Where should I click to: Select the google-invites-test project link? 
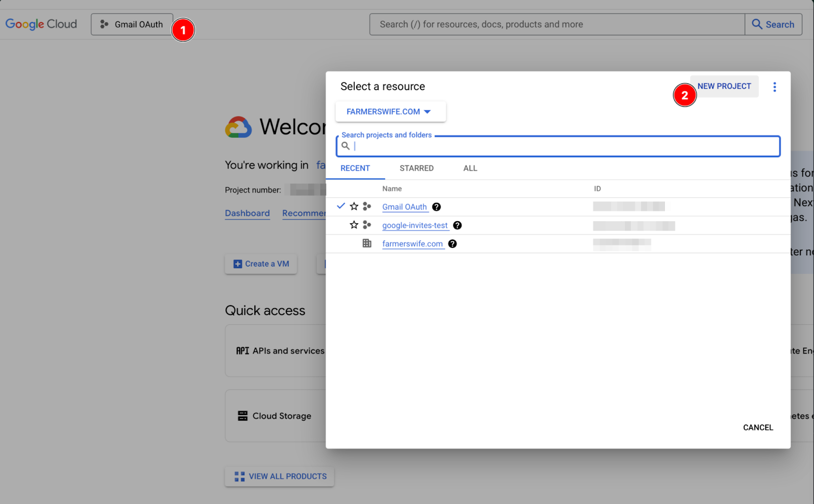point(415,225)
